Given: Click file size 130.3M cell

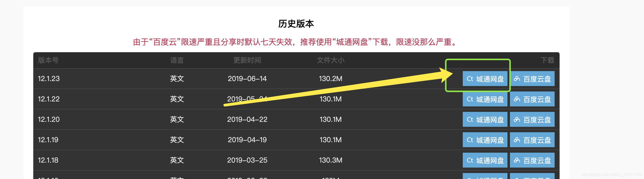Looking at the screenshot, I should coord(330,160).
